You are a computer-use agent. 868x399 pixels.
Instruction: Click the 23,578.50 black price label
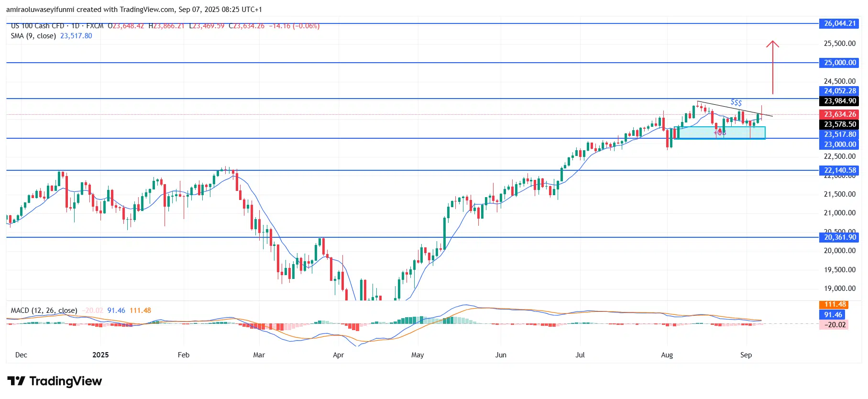[839, 124]
